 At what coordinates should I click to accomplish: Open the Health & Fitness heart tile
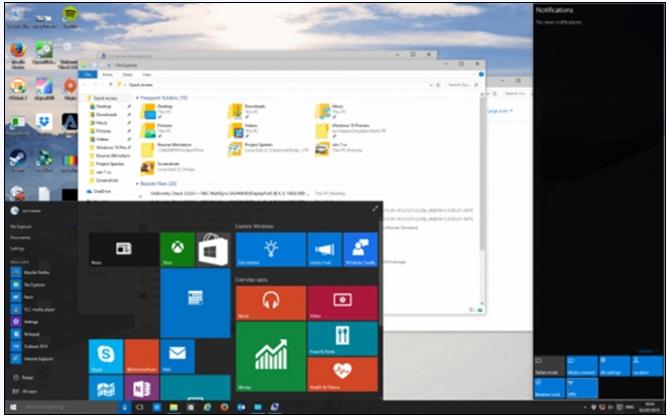coord(342,374)
